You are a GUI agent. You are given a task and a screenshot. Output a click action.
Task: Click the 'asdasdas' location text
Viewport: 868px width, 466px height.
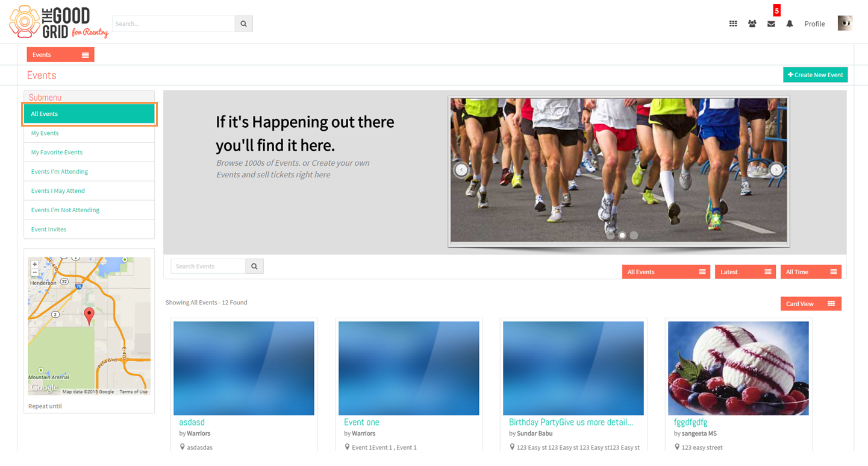pos(199,447)
